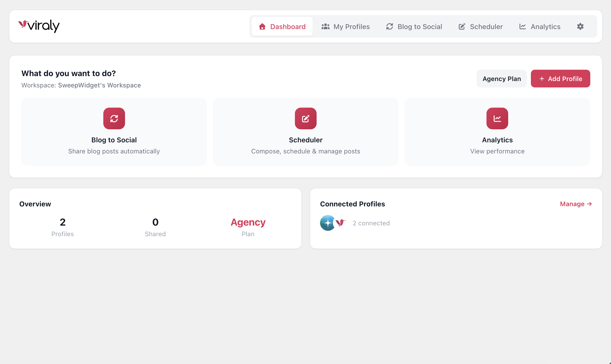This screenshot has height=364, width=611.
Task: Open the Scheduler card title
Action: 306,140
